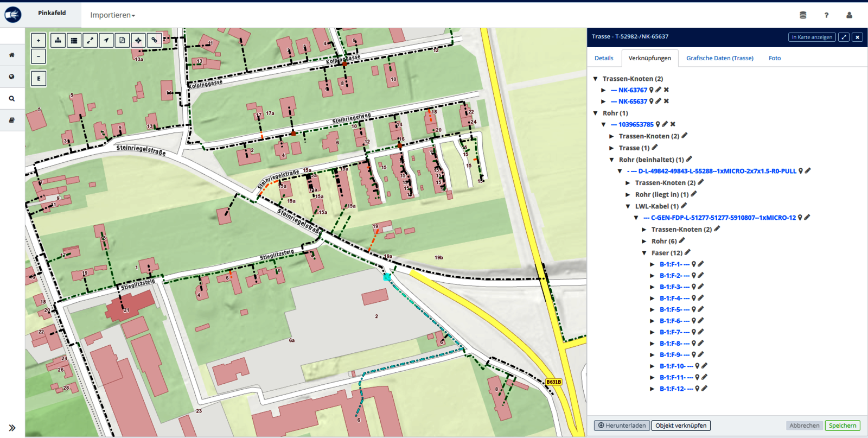Click the location arrow tool in map toolbar

click(106, 40)
